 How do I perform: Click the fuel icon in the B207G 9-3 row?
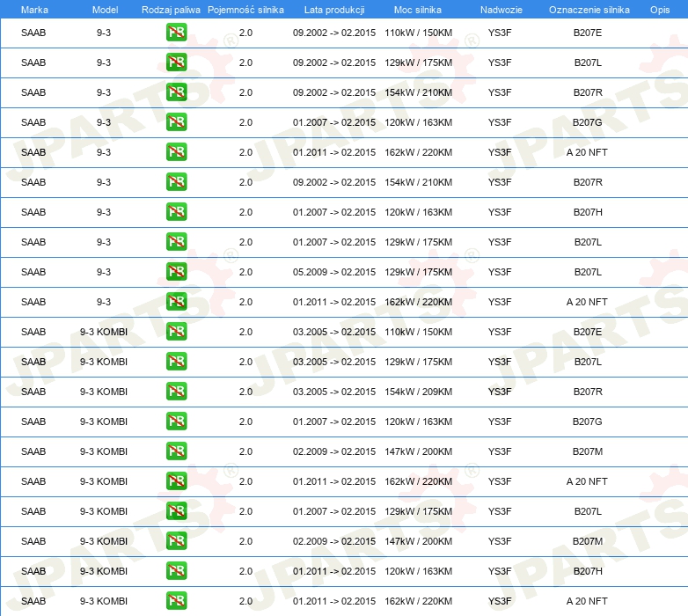[x=176, y=122]
